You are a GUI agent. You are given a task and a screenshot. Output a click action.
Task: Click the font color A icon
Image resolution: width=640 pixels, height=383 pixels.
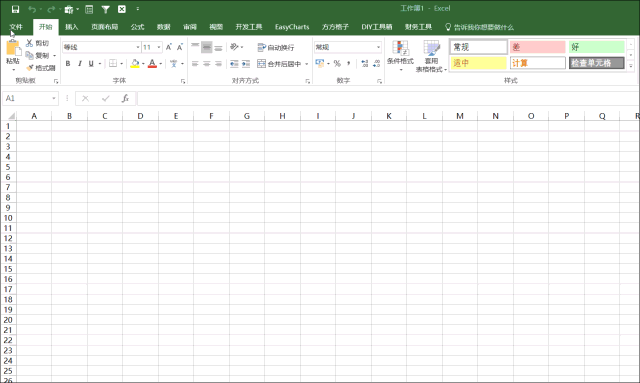[x=152, y=63]
